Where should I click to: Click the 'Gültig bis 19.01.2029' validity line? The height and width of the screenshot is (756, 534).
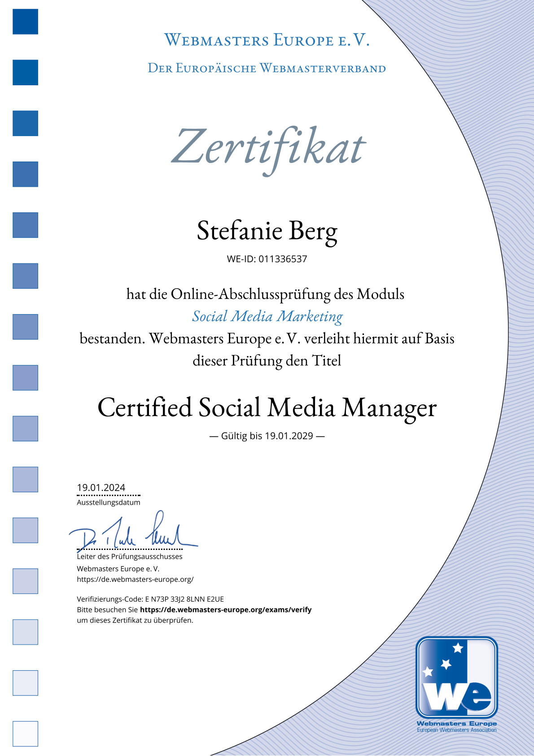(267, 436)
